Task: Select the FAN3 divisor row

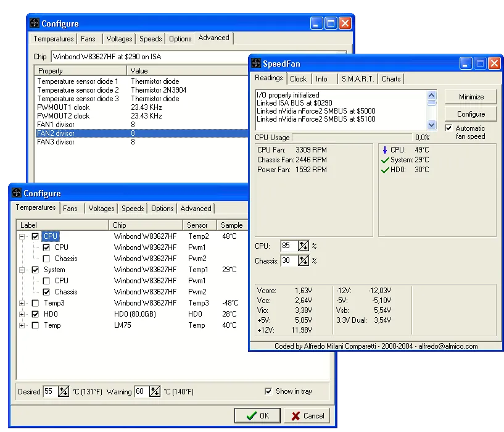Action: (142, 142)
